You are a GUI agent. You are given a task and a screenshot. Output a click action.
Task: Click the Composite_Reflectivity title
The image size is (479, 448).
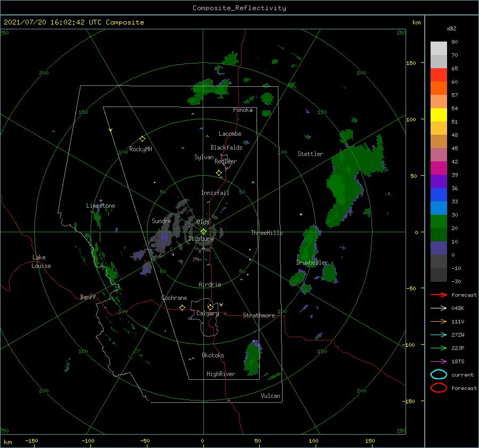[x=239, y=8]
